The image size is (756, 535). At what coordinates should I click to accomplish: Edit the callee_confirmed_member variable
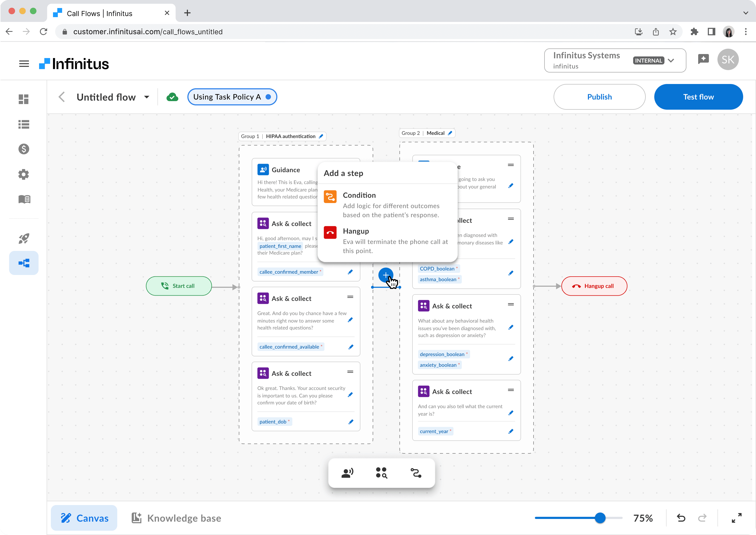(x=350, y=272)
